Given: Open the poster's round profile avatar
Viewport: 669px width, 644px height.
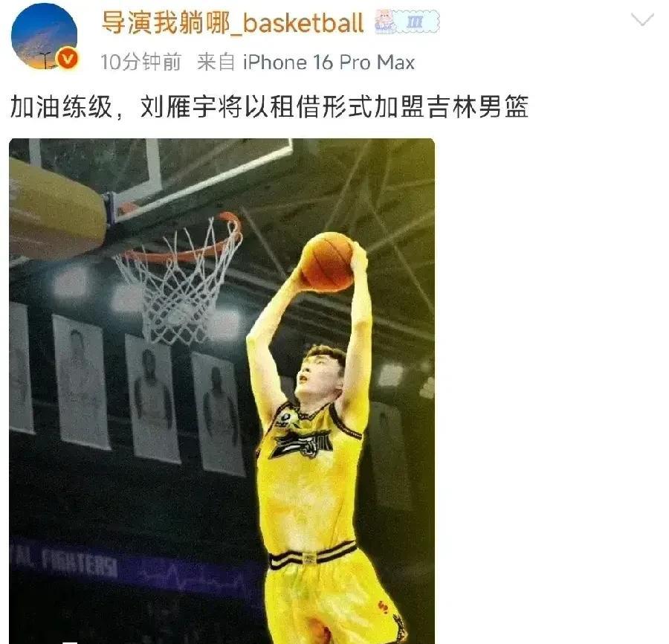Looking at the screenshot, I should click(x=45, y=36).
